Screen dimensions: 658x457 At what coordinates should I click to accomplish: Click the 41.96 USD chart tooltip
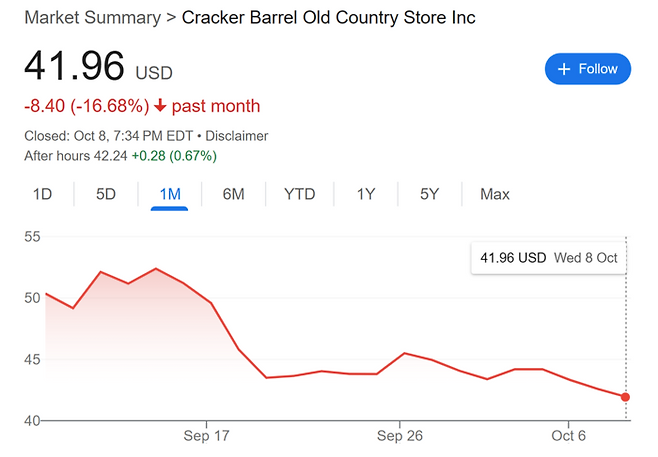[548, 258]
